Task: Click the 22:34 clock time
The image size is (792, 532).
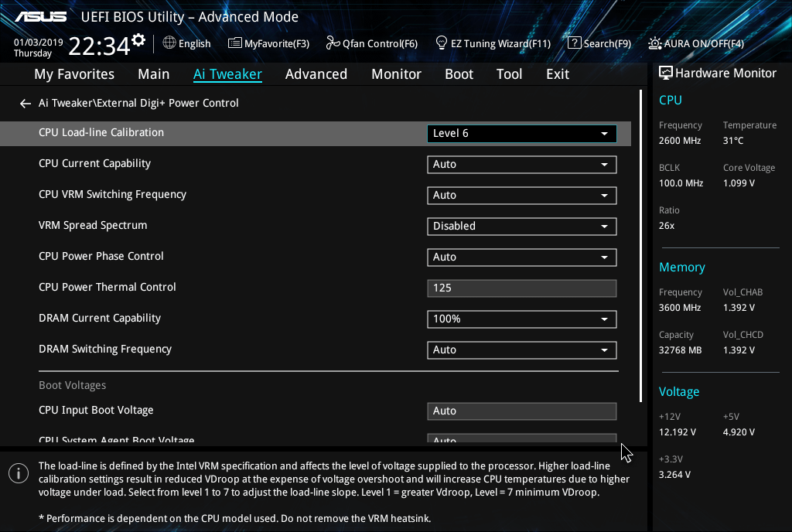Action: (x=100, y=46)
